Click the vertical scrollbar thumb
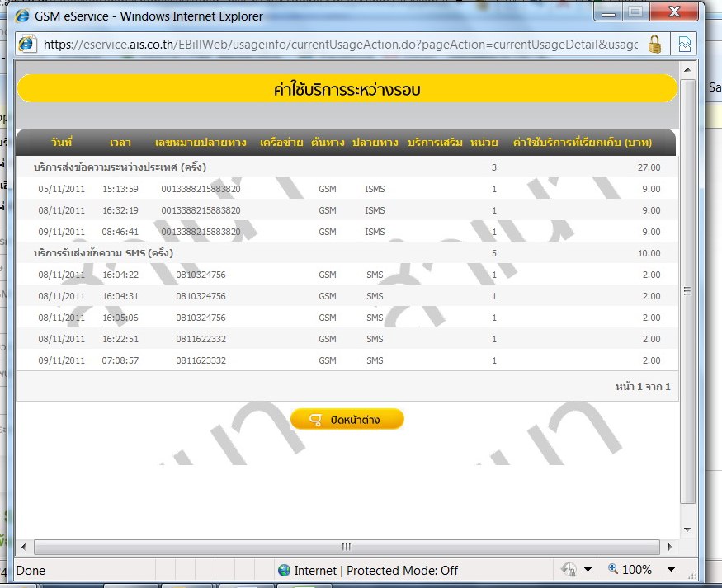The height and width of the screenshot is (588, 722). (x=687, y=291)
